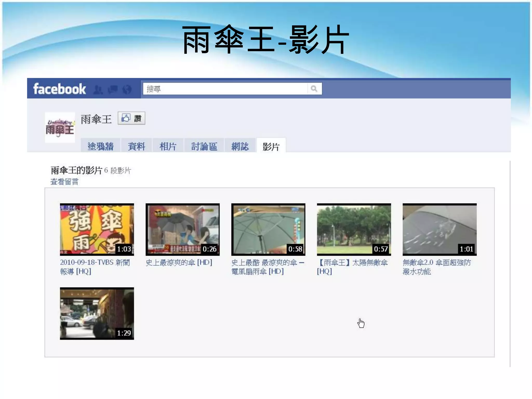This screenshot has height=399, width=532.
Task: Switch to the 資料 tab
Action: [x=136, y=146]
